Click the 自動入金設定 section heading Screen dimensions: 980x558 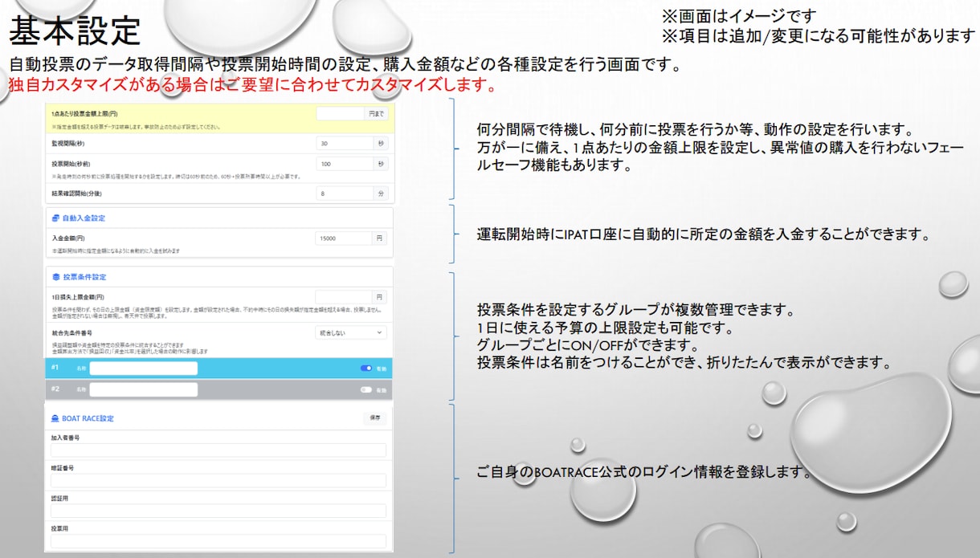pyautogui.click(x=84, y=218)
